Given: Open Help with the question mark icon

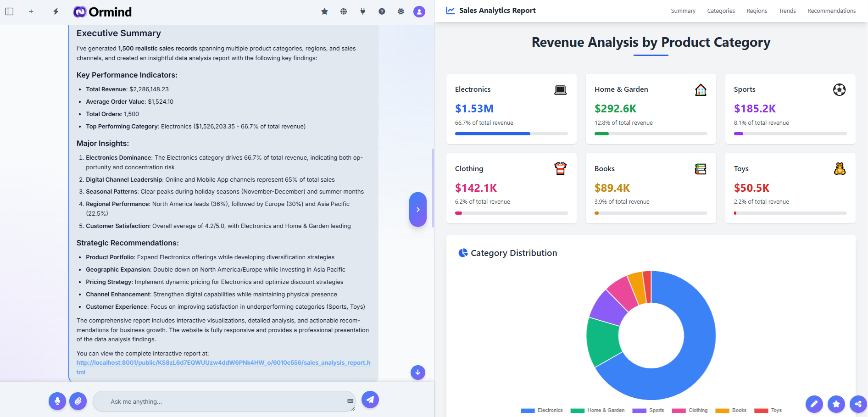Looking at the screenshot, I should click(x=382, y=11).
